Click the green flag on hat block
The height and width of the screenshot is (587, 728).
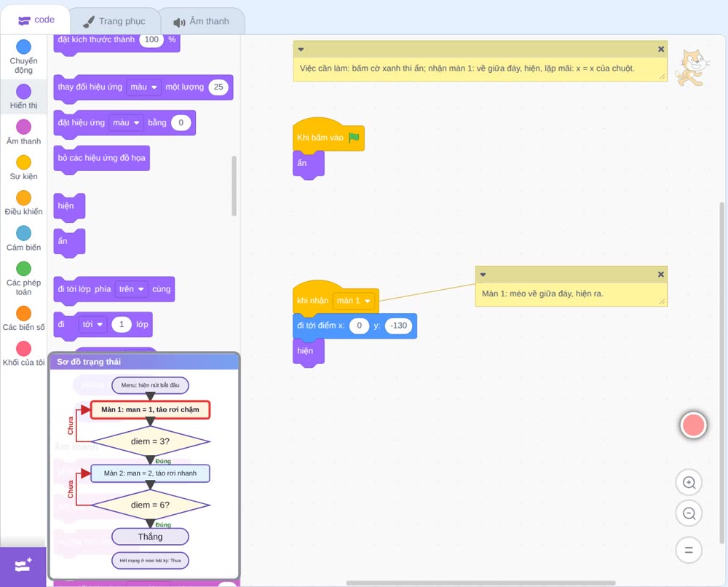click(x=355, y=138)
